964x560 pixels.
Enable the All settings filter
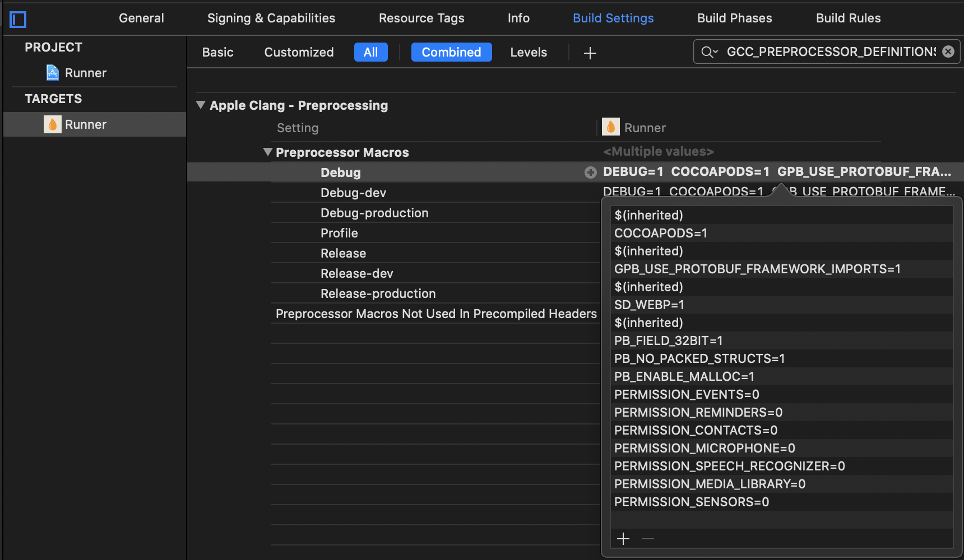(370, 52)
